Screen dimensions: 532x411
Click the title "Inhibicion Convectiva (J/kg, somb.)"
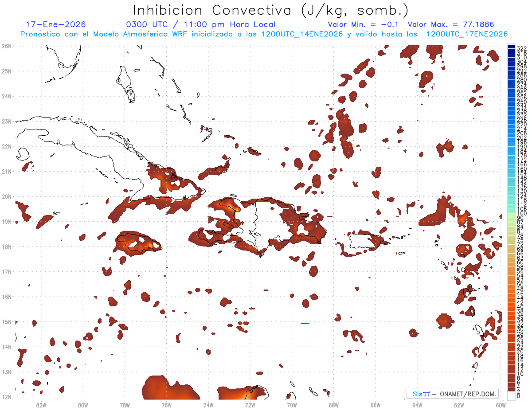[x=271, y=11]
